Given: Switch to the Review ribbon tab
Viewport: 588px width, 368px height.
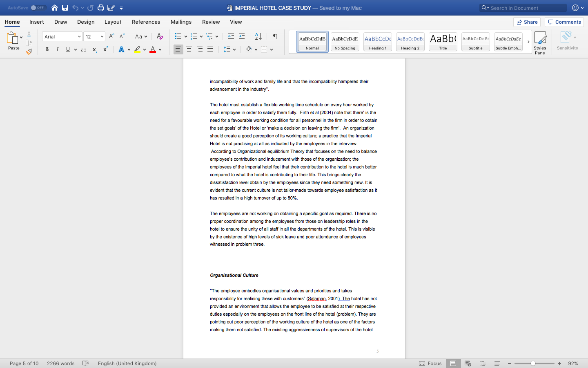Looking at the screenshot, I should click(x=211, y=22).
